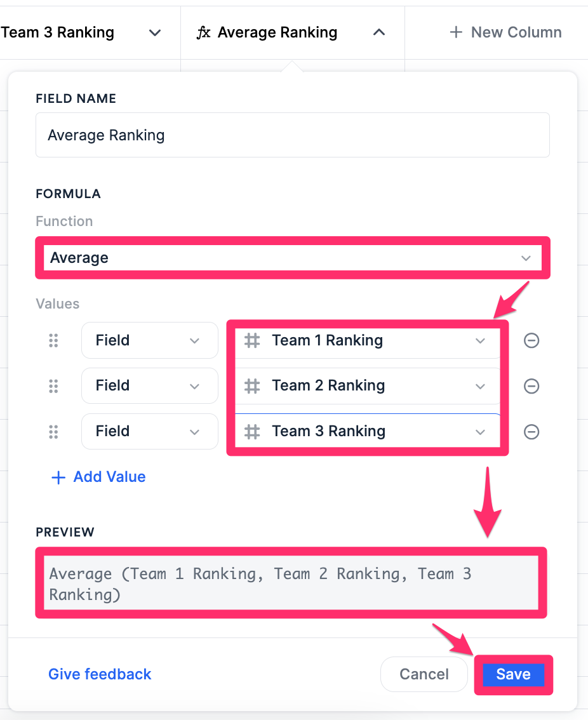Click the plus icon next to Add Value
Screen dimensions: 588x720
[x=58, y=477]
